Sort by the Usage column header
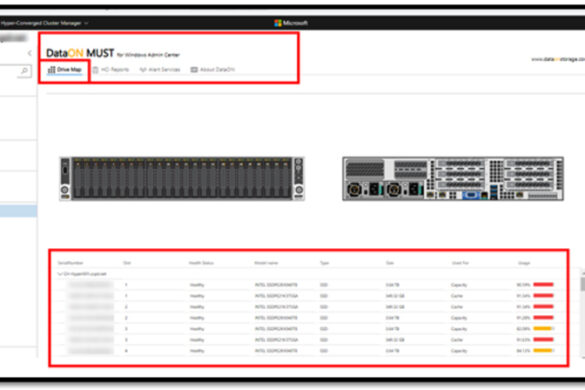Screen dimensions: 585x390 click(x=524, y=263)
